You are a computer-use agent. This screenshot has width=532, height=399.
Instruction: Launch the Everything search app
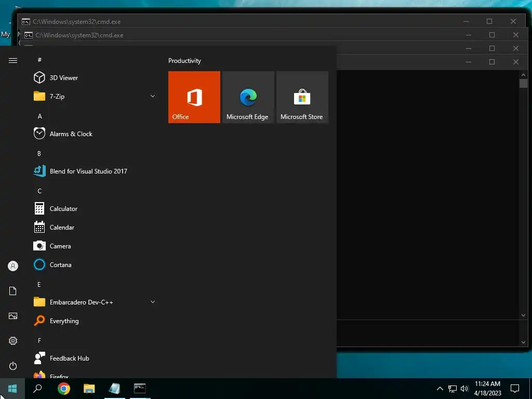(x=95, y=321)
